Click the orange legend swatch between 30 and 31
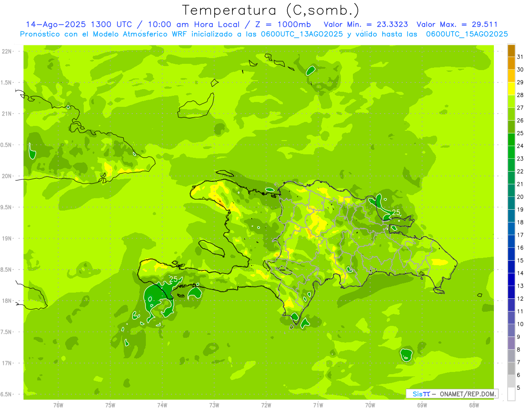The height and width of the screenshot is (411, 532). pyautogui.click(x=511, y=63)
